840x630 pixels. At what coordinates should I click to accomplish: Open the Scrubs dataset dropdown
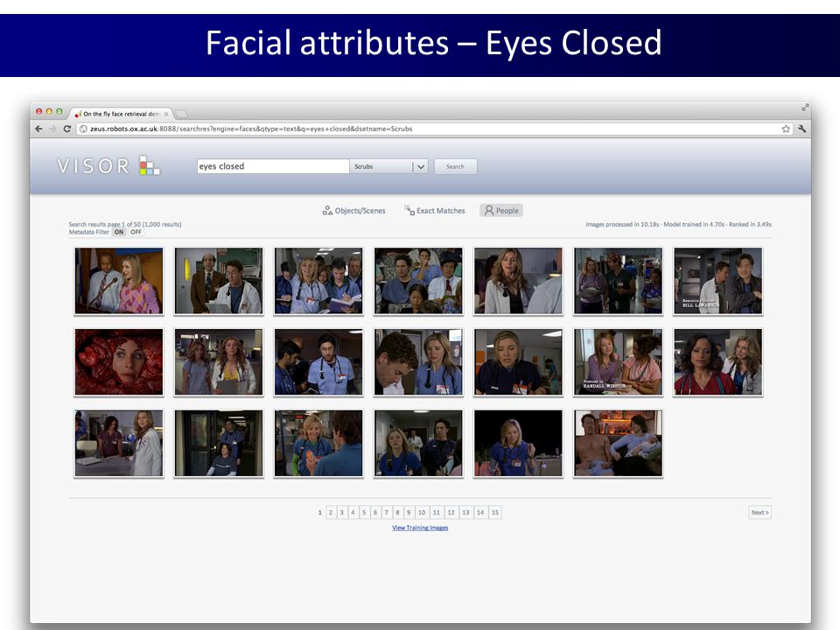(x=388, y=166)
